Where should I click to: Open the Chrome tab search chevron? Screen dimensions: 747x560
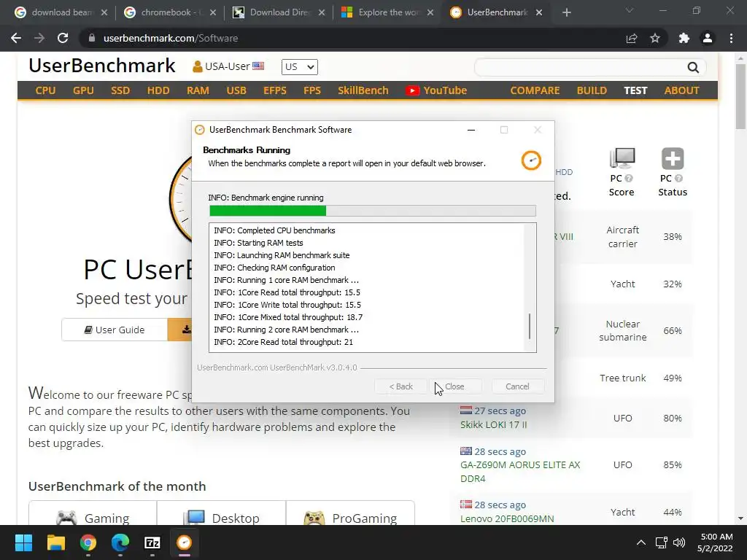tap(630, 10)
